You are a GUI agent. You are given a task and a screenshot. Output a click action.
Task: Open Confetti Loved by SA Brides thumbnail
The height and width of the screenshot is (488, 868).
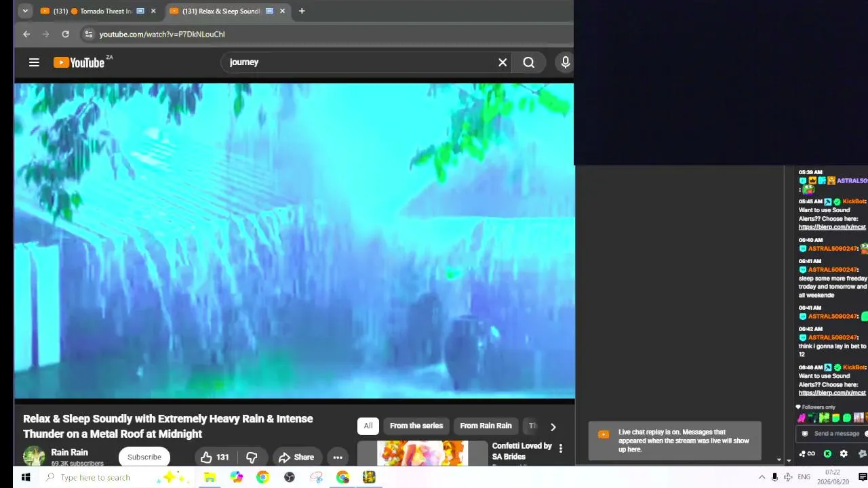point(422,453)
